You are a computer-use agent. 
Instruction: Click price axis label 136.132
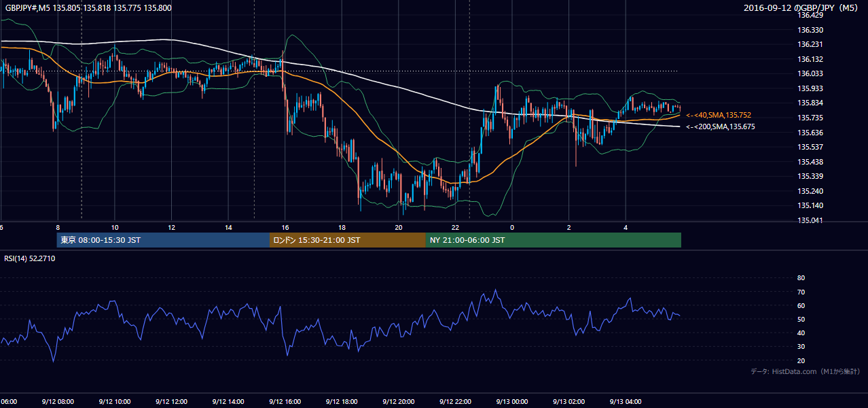810,59
